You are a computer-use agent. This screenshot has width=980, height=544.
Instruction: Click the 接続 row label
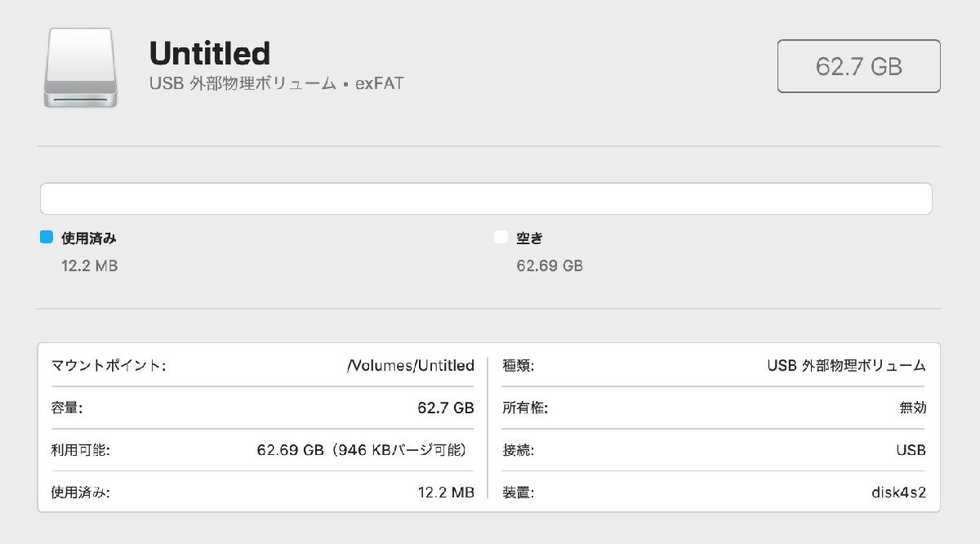[519, 450]
